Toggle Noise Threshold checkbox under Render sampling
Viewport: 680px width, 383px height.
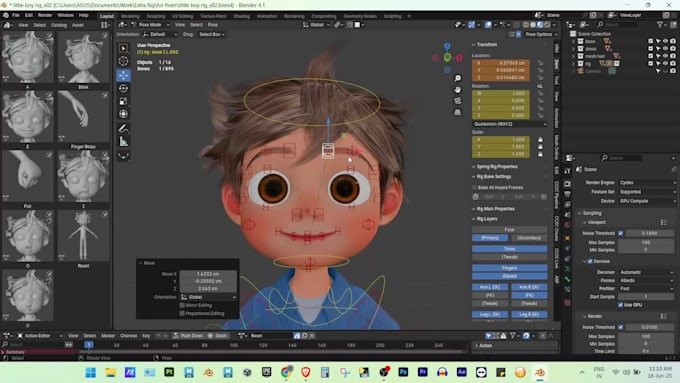621,327
